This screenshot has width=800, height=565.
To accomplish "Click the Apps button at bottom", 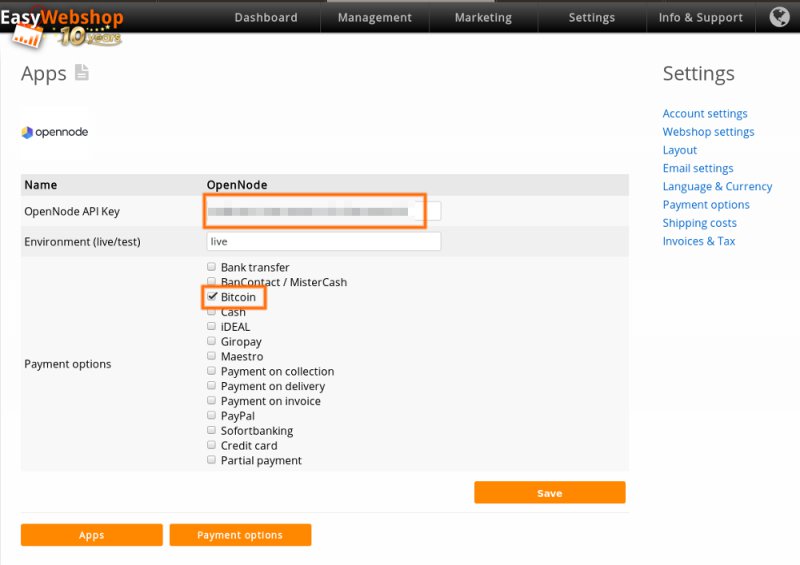I will point(91,535).
